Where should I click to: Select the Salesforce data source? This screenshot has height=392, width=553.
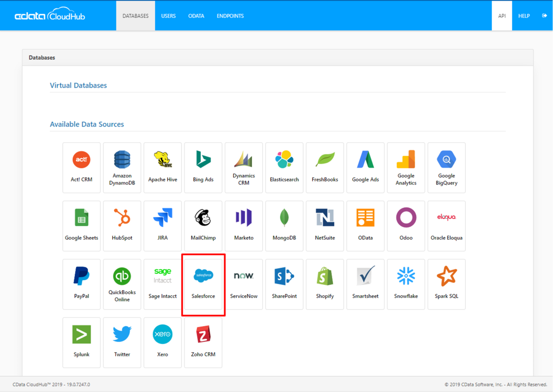203,284
